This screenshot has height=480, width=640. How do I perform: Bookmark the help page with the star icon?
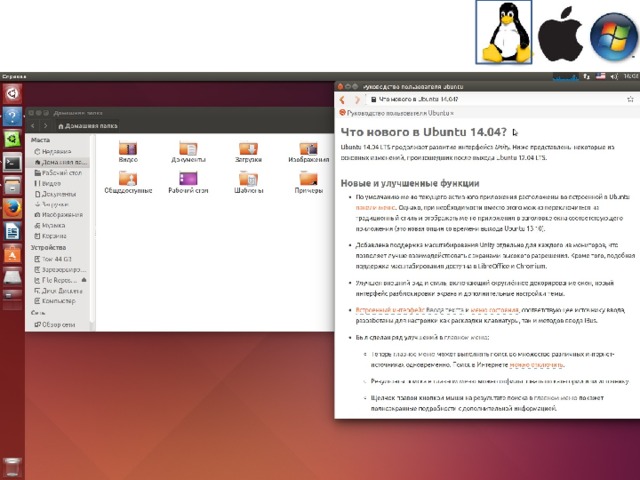[x=630, y=99]
